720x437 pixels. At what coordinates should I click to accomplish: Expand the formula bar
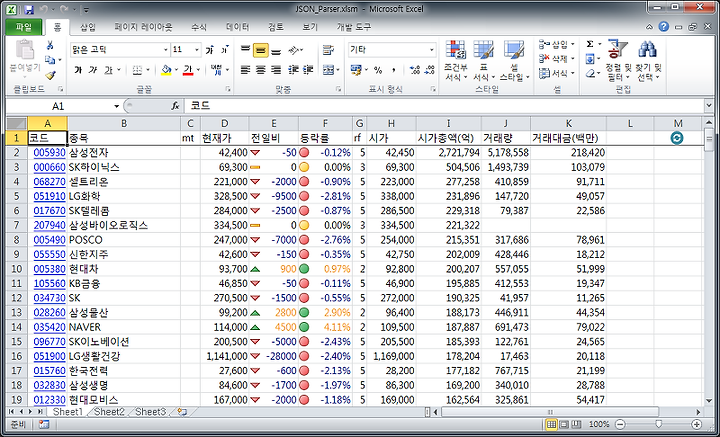(709, 106)
